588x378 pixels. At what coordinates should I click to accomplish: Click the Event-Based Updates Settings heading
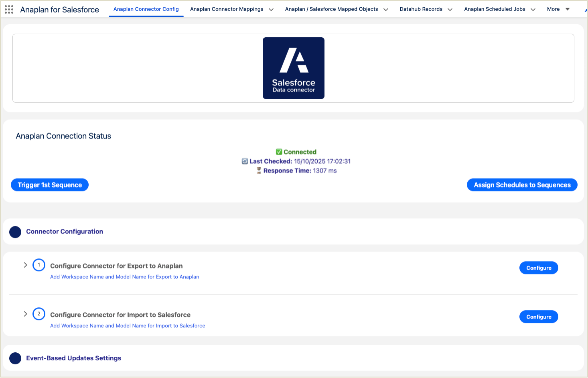pyautogui.click(x=74, y=358)
